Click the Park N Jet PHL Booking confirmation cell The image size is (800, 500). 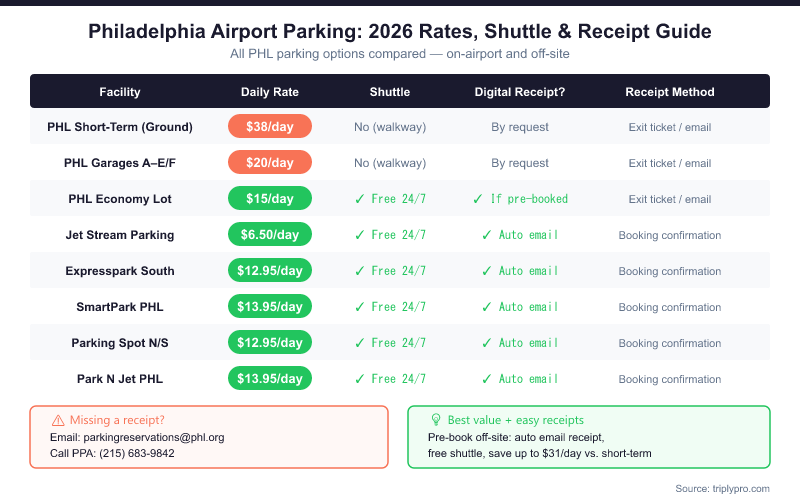tap(670, 379)
